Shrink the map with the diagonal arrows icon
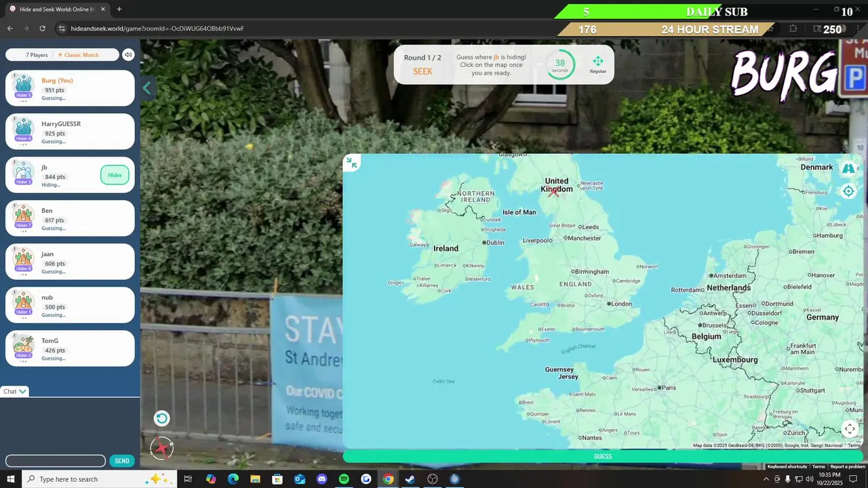This screenshot has width=868, height=488. (x=351, y=162)
